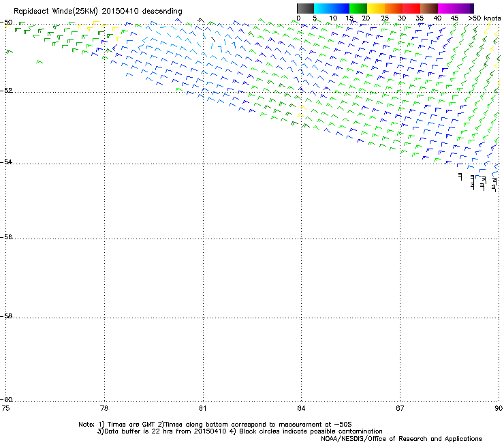Click the green 15-20 knots legend segment
The width and height of the screenshot is (504, 443).
point(358,8)
